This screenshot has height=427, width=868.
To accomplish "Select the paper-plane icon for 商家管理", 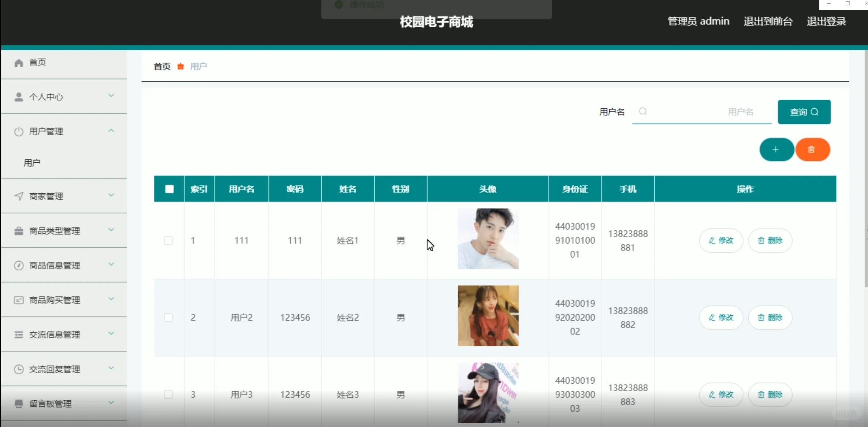I will click(x=18, y=196).
